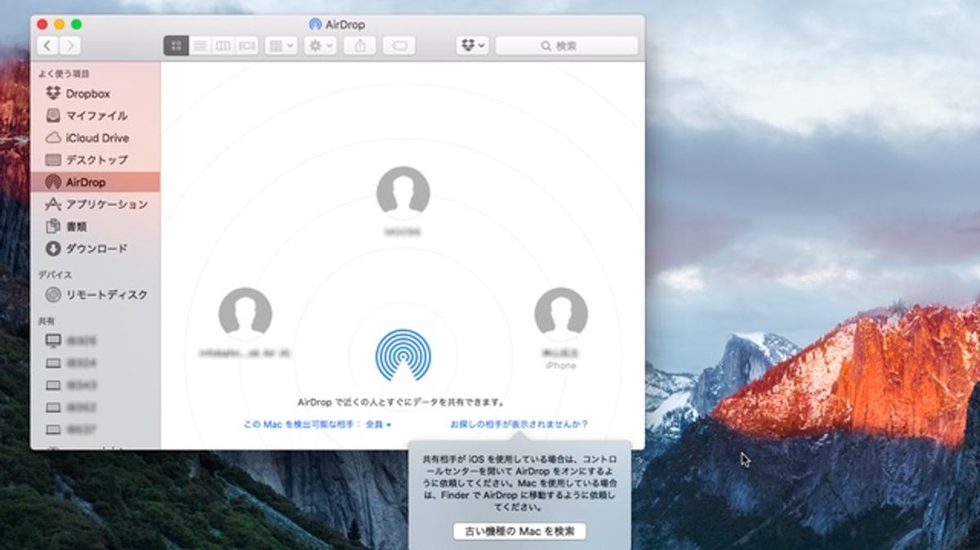
Task: Click the edit tags toolbar icon
Action: (399, 46)
